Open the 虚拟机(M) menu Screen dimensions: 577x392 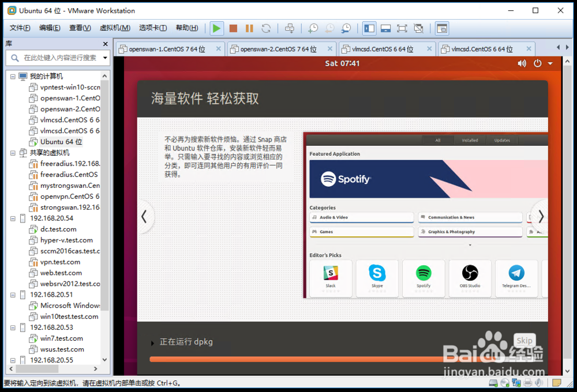pyautogui.click(x=115, y=28)
